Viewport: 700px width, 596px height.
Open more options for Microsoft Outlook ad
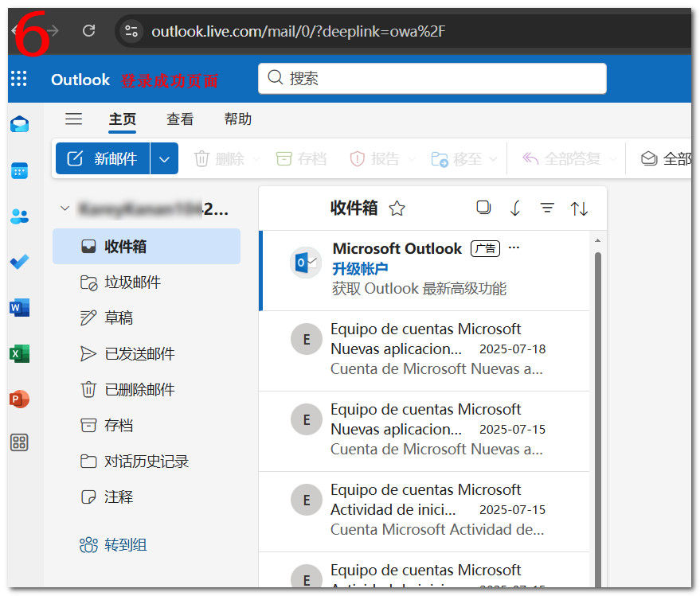[x=514, y=247]
